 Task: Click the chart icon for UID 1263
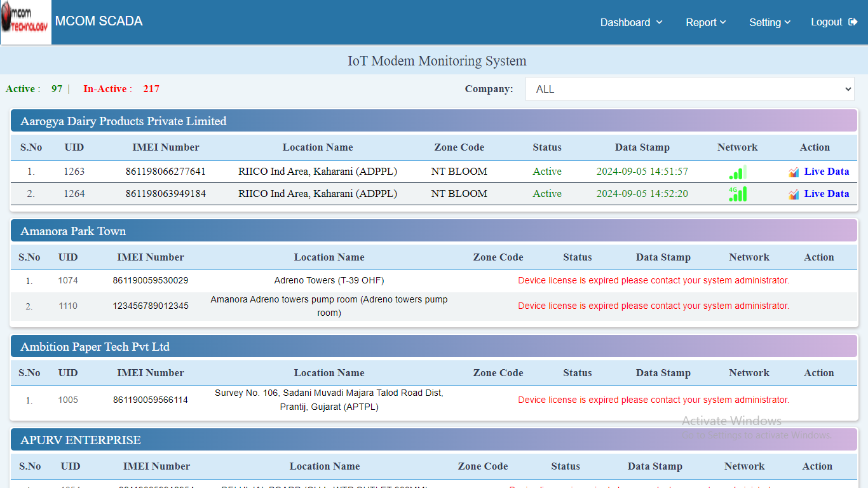coord(794,172)
